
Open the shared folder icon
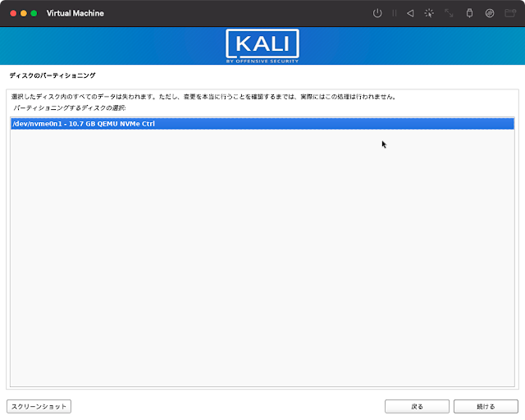(x=510, y=13)
